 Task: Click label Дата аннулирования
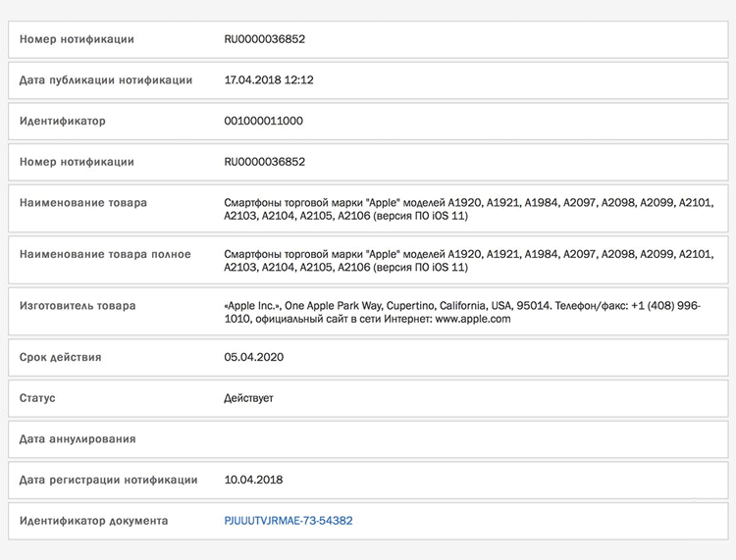[78, 439]
